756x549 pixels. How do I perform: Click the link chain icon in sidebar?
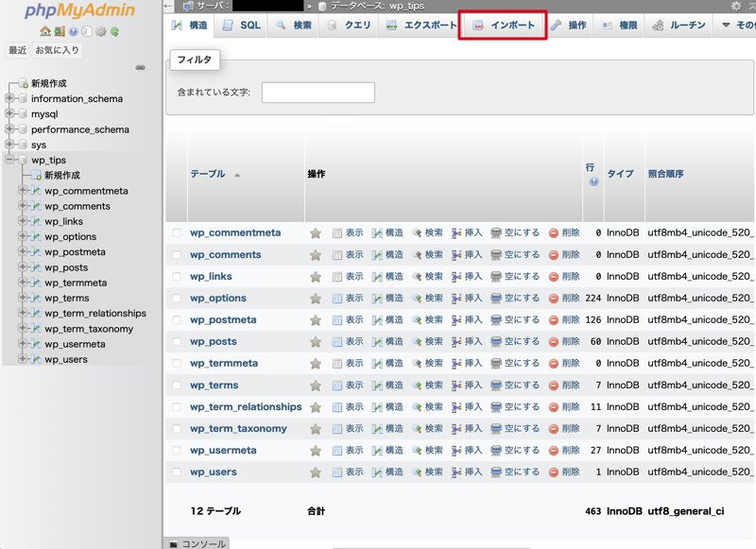(140, 67)
